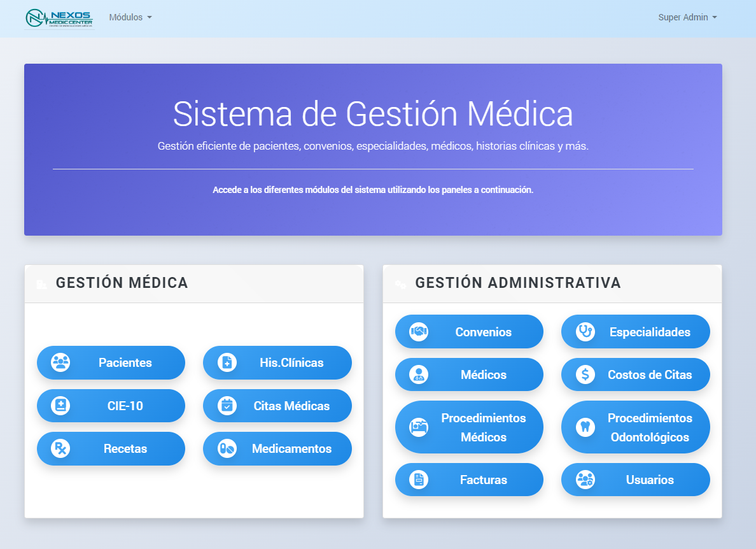This screenshot has height=549, width=756.
Task: Click the clinical file icon on His.Clínicas
Action: (227, 362)
